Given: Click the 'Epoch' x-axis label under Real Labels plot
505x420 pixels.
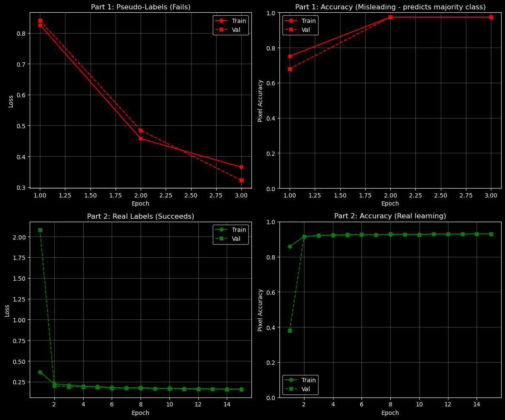Looking at the screenshot, I should (141, 413).
